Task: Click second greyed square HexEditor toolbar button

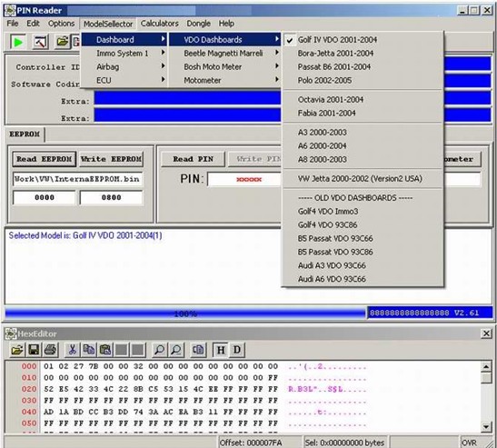Action: point(138,350)
